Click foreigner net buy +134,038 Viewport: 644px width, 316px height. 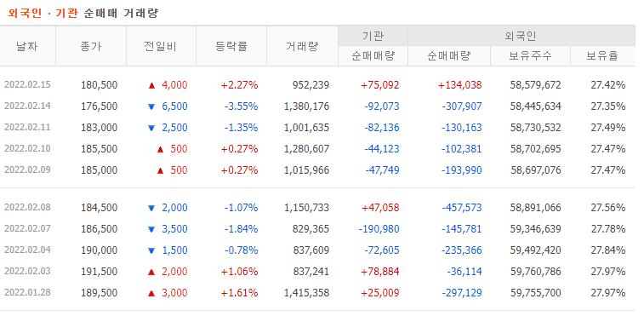[x=459, y=85]
